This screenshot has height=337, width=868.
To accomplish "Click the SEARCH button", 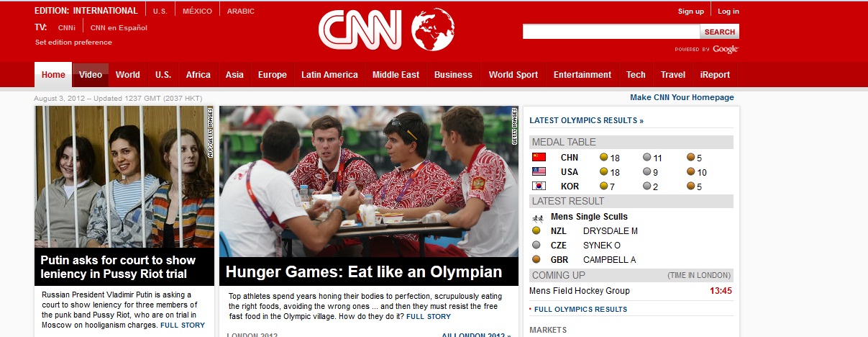I will click(719, 32).
